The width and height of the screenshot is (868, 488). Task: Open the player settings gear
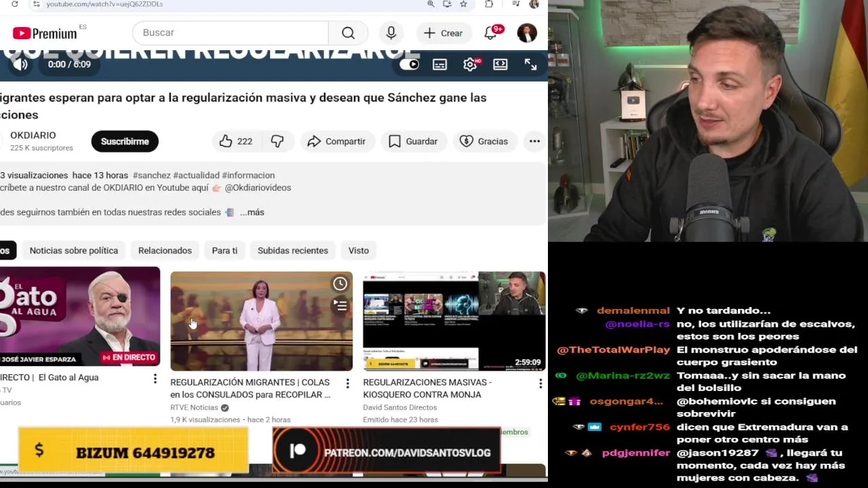(470, 64)
